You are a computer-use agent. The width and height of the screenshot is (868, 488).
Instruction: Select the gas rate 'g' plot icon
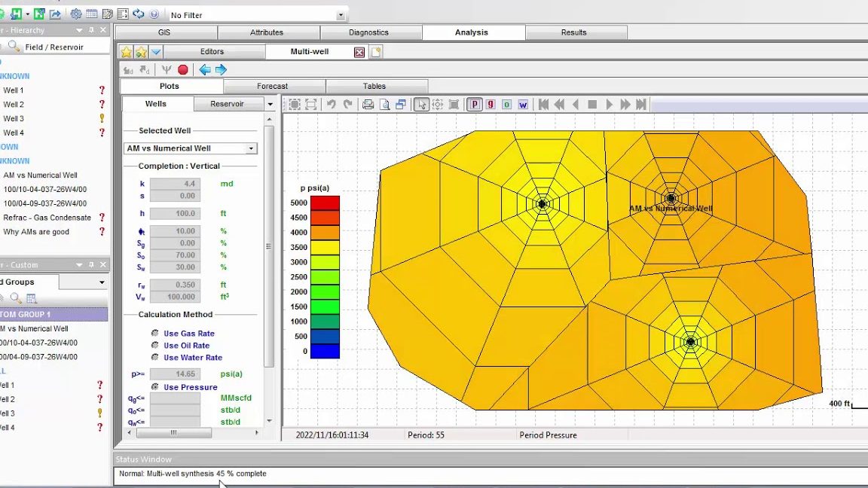pos(491,105)
